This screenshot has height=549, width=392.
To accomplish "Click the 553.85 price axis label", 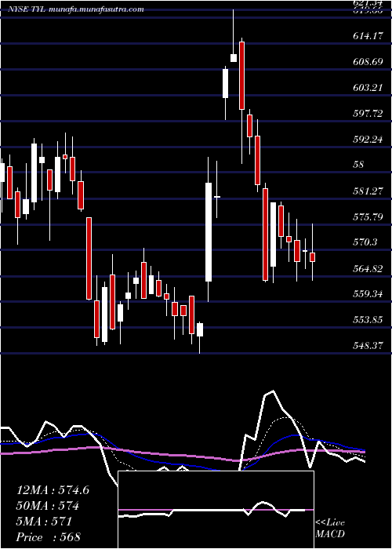I will coord(369,320).
